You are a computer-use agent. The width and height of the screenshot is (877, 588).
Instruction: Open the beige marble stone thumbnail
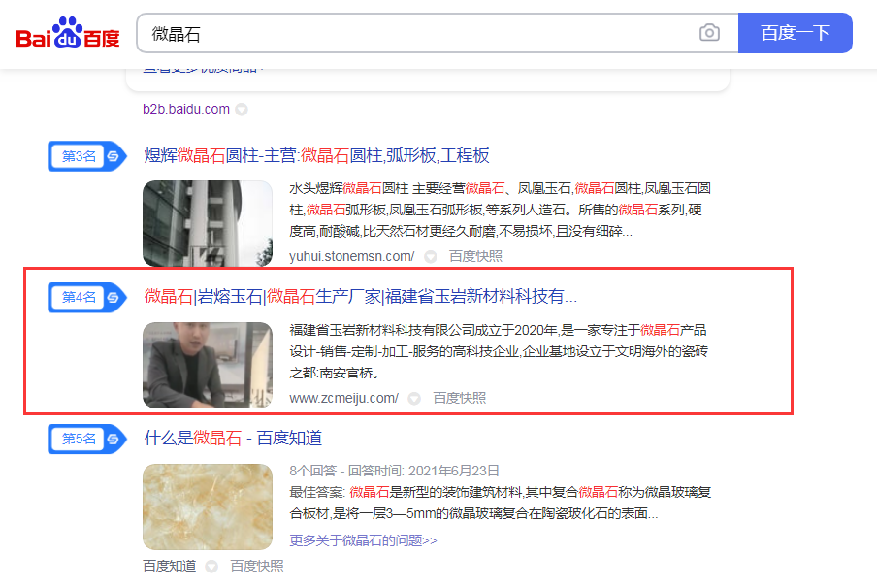[208, 506]
